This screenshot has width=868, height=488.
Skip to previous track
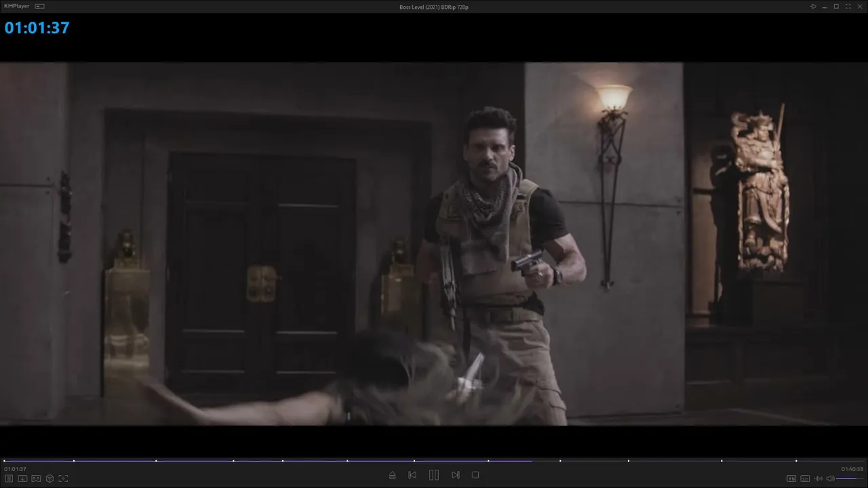pyautogui.click(x=412, y=475)
